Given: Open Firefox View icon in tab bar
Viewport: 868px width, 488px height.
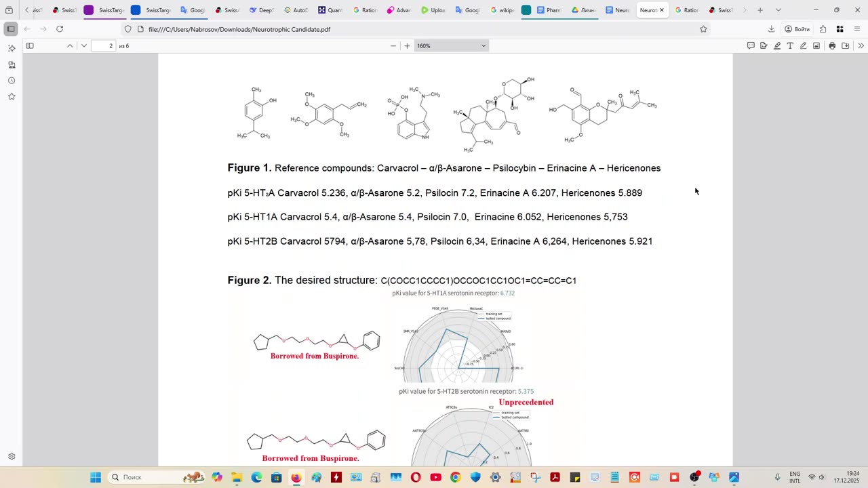Looking at the screenshot, I should click(x=9, y=10).
